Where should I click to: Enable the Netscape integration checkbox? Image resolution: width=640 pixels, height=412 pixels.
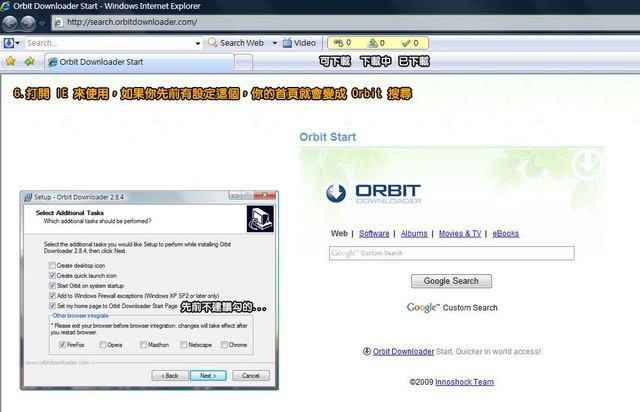click(x=184, y=345)
